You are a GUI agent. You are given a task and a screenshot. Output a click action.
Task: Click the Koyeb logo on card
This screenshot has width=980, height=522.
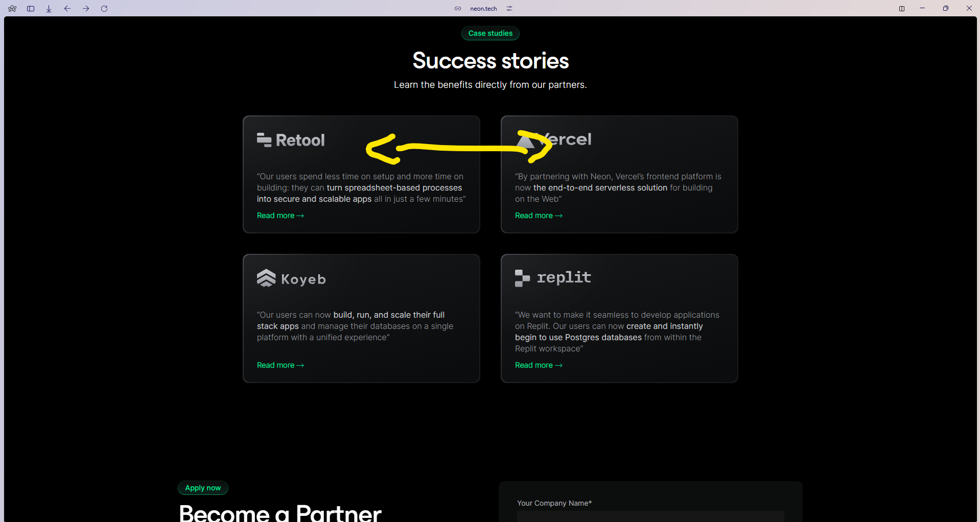(x=291, y=278)
